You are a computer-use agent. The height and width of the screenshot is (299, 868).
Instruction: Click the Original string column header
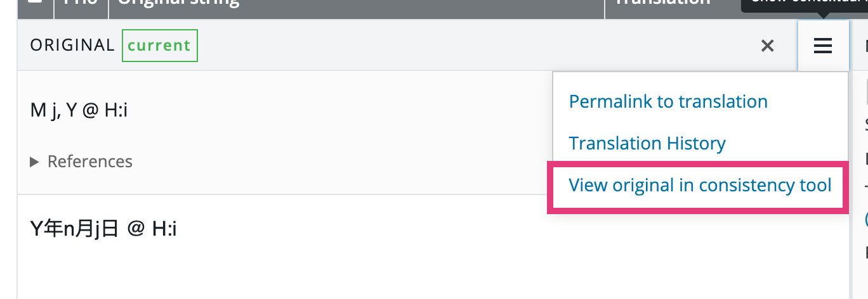tap(179, 3)
